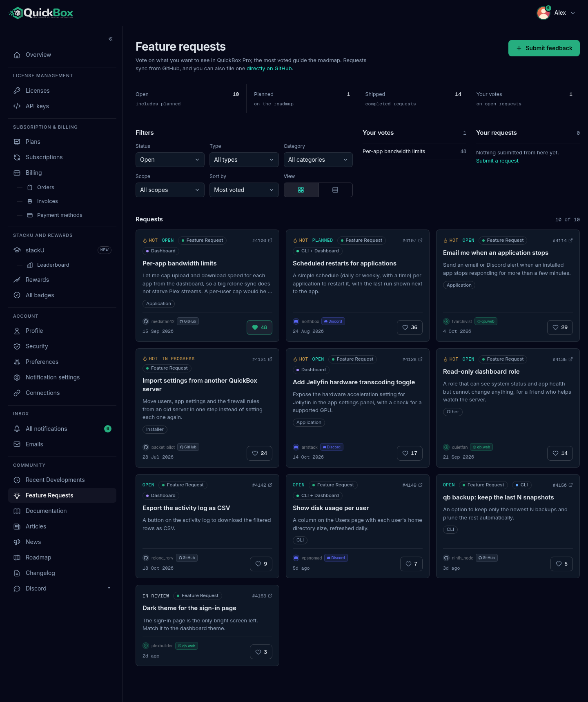
Task: Collapse the sidebar with the double-chevron icon
Action: [111, 39]
